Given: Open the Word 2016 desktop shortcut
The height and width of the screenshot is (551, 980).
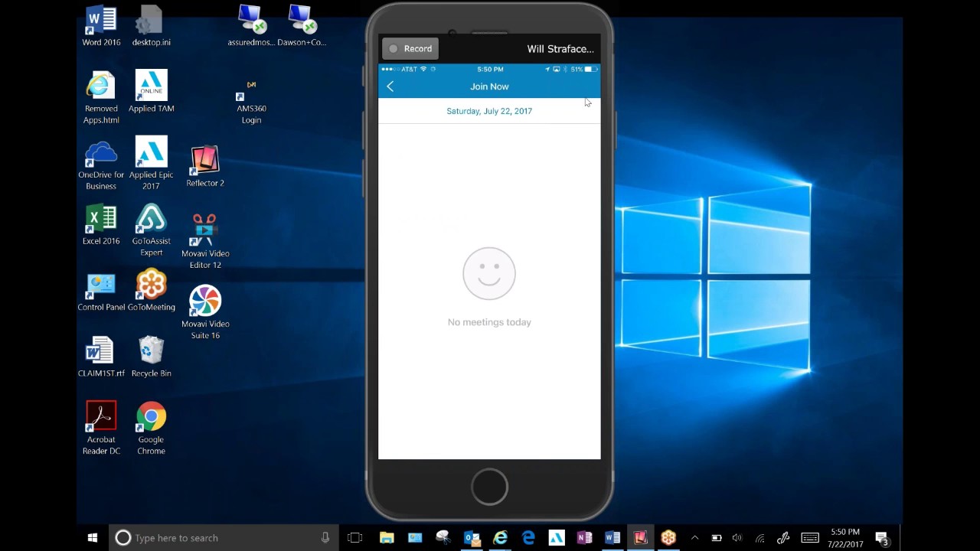Looking at the screenshot, I should 101,26.
